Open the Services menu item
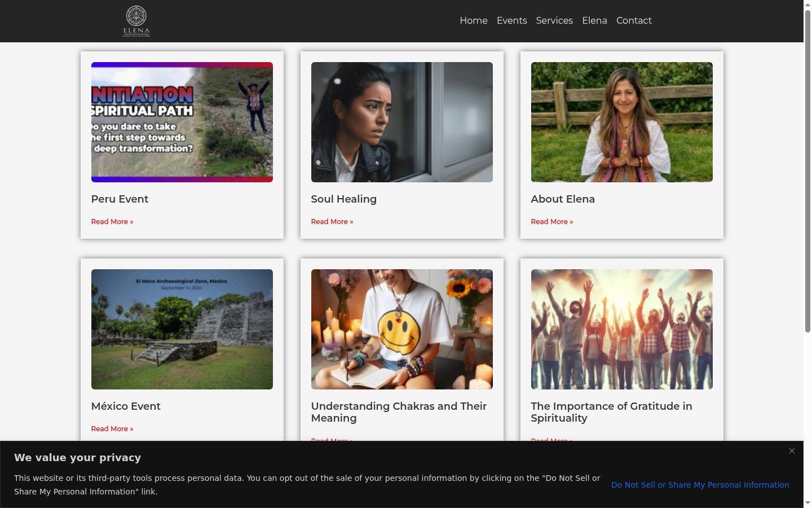The image size is (812, 508). [x=554, y=21]
